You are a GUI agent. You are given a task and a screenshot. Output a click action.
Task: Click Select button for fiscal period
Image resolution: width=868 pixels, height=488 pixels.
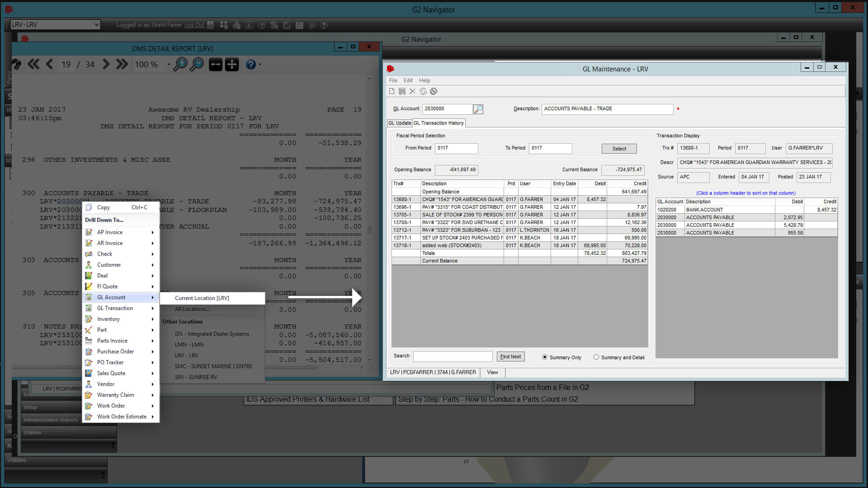(x=619, y=149)
